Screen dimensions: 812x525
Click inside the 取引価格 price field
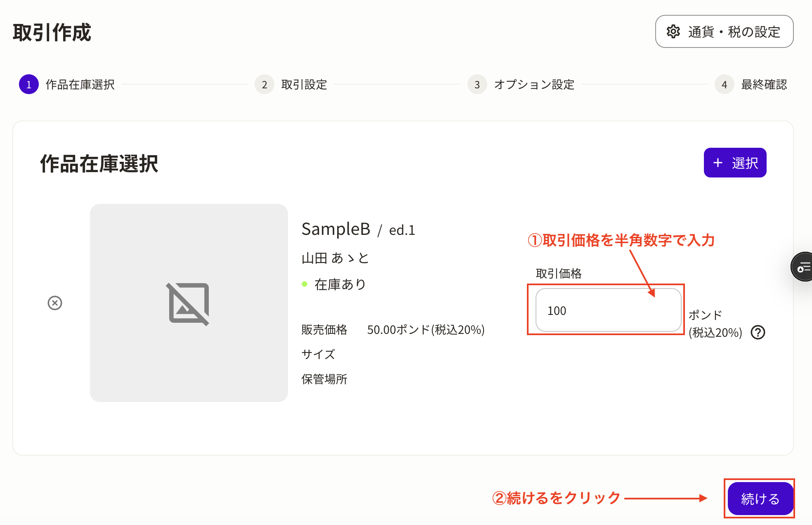[608, 310]
